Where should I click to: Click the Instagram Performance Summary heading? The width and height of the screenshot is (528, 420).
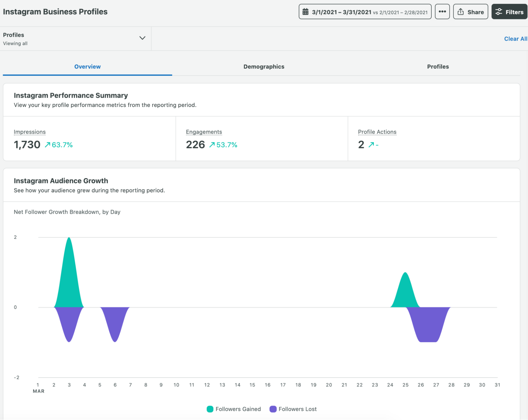coord(71,95)
